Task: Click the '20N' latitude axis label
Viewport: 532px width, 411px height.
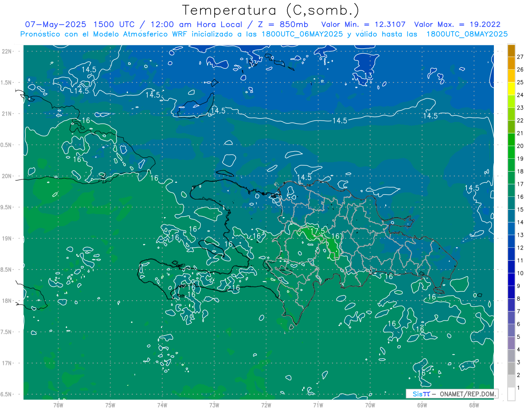Action: tap(7, 176)
